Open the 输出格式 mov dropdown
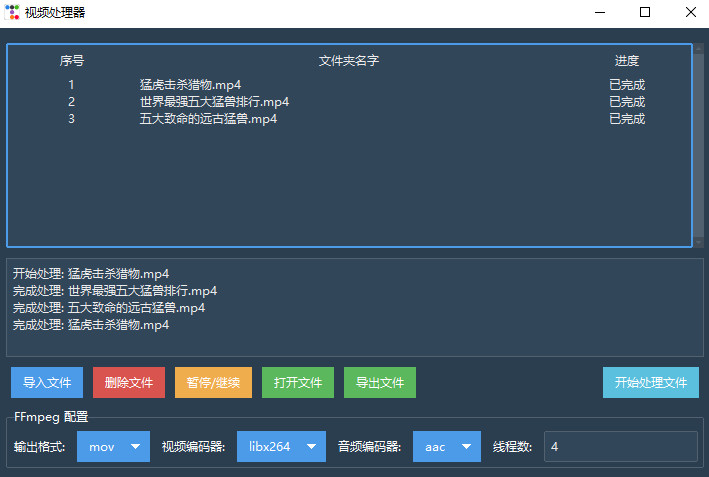Image resolution: width=709 pixels, height=477 pixels. click(x=113, y=447)
